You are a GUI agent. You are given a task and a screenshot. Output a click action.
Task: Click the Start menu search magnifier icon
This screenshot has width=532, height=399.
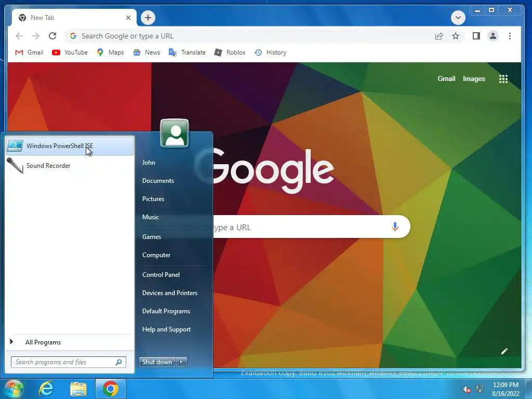(119, 362)
